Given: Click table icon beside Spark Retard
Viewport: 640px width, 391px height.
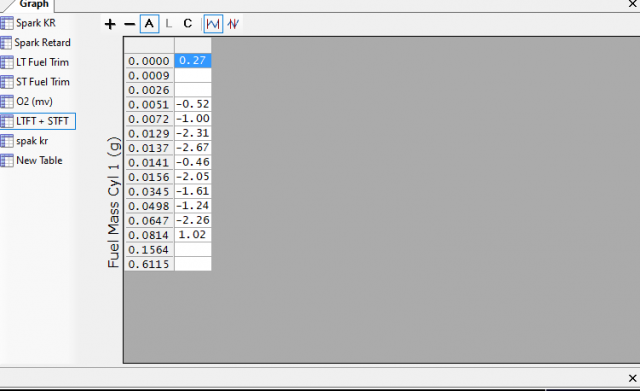Looking at the screenshot, I should click(x=7, y=42).
